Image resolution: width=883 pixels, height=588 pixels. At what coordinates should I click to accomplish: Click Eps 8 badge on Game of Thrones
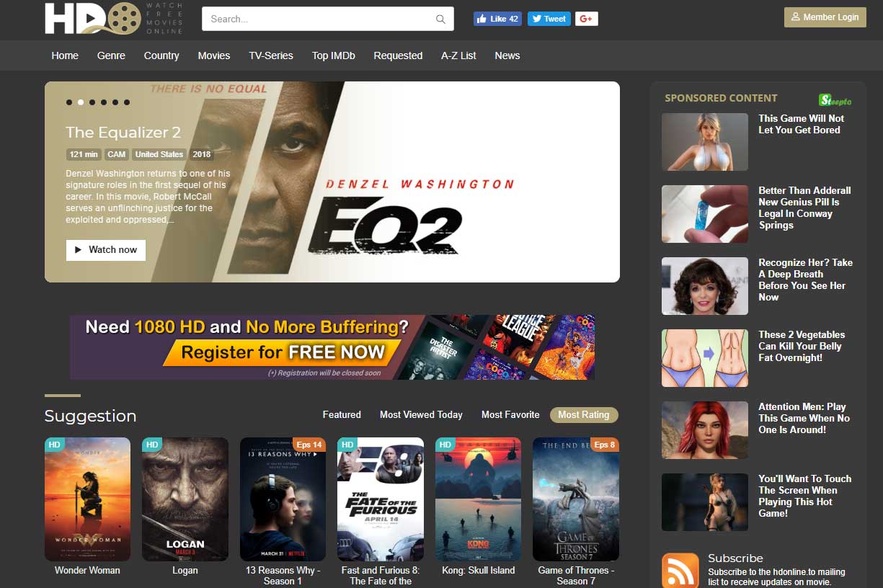[605, 445]
